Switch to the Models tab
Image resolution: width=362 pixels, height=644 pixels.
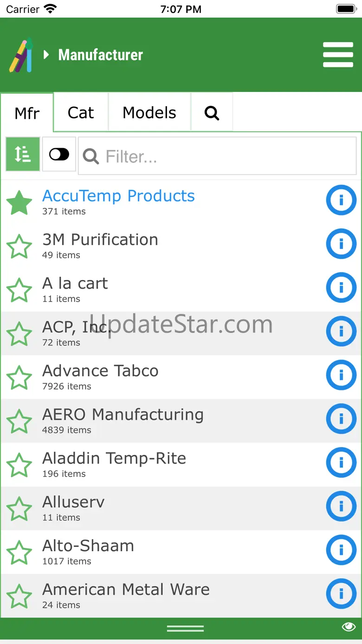tap(149, 113)
